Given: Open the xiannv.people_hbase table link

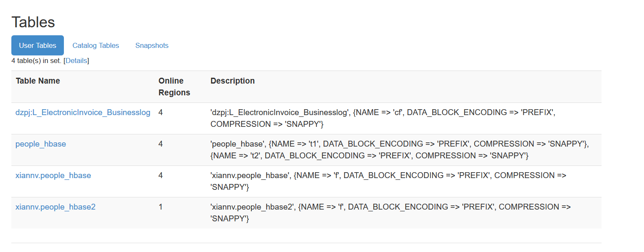Looking at the screenshot, I should coord(53,176).
